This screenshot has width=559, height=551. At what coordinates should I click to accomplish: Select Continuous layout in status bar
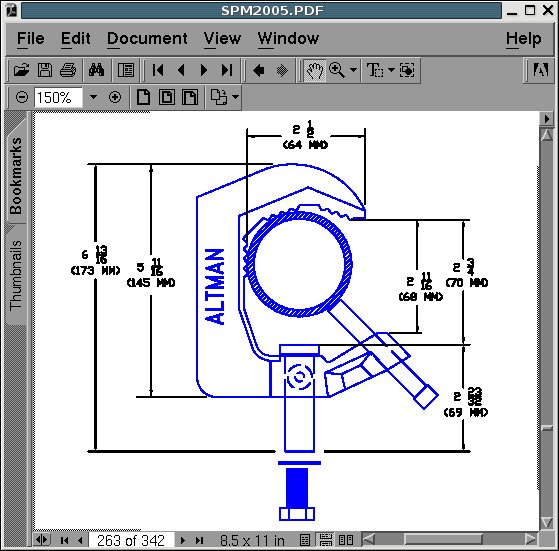click(325, 540)
